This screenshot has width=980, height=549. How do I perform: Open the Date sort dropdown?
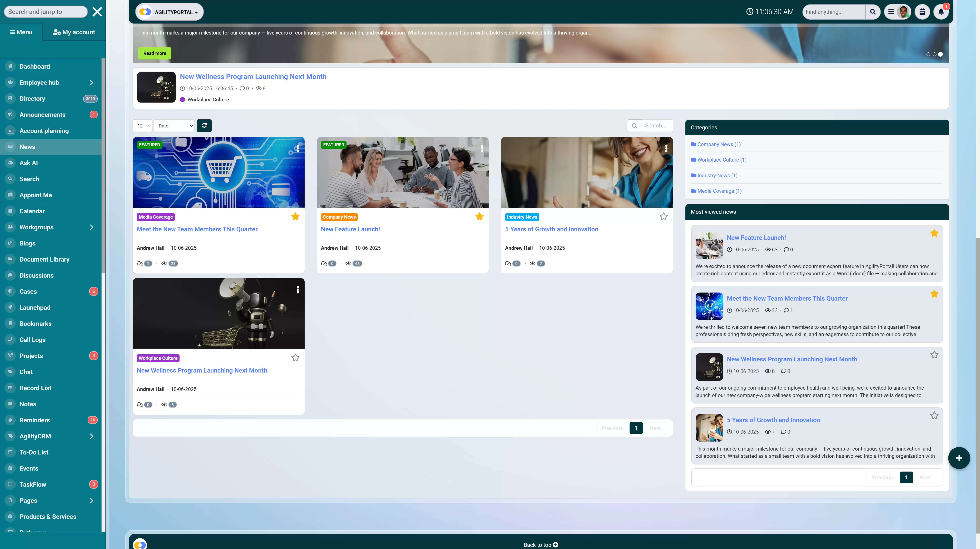pyautogui.click(x=174, y=125)
